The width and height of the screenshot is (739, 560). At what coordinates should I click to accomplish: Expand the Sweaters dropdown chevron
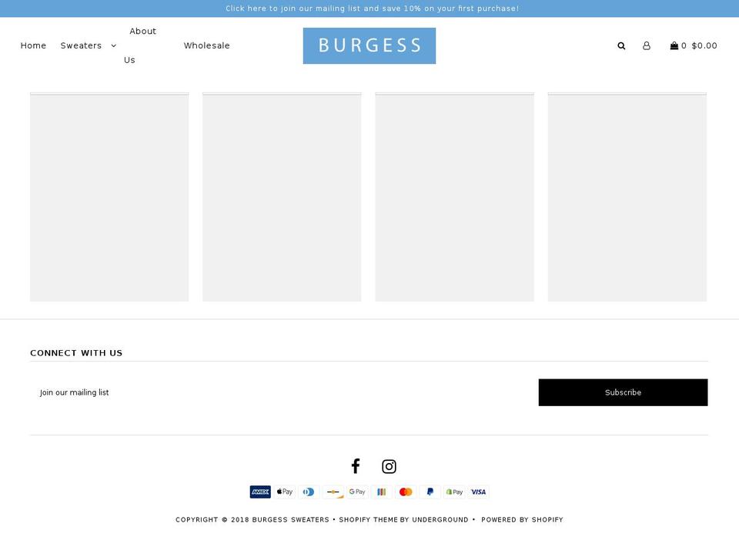(113, 46)
